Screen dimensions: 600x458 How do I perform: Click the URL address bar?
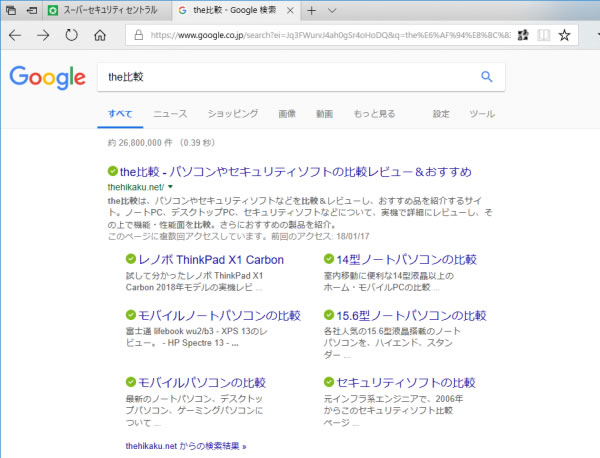click(x=330, y=35)
